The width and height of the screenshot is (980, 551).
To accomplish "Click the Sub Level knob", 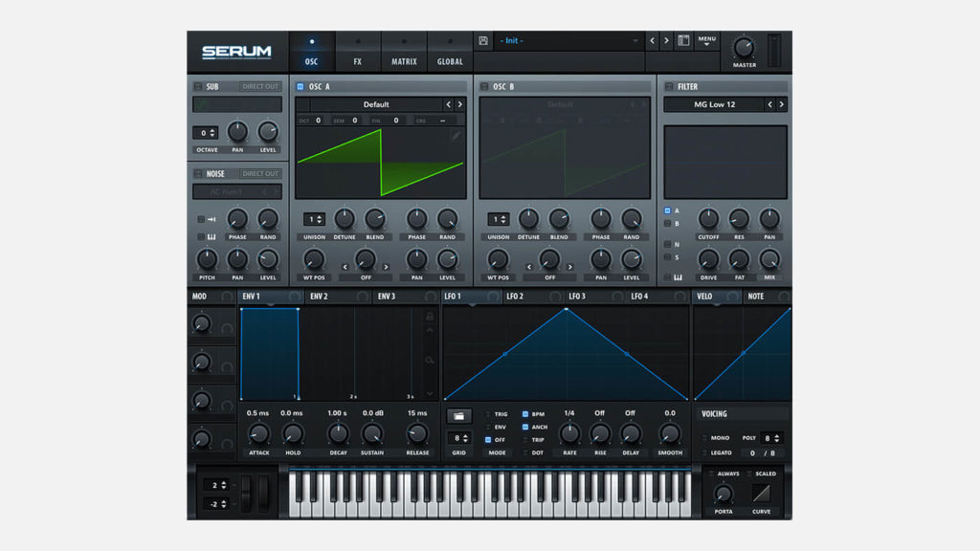I will 268,132.
